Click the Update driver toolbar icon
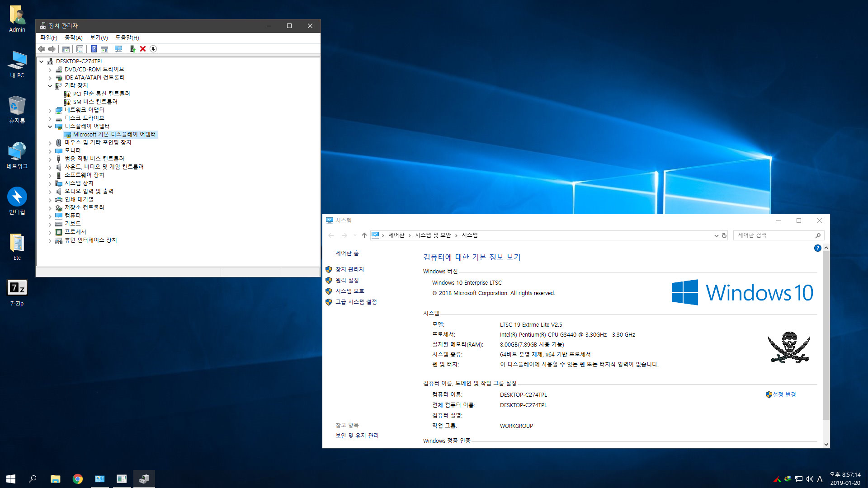This screenshot has width=868, height=488. [132, 49]
